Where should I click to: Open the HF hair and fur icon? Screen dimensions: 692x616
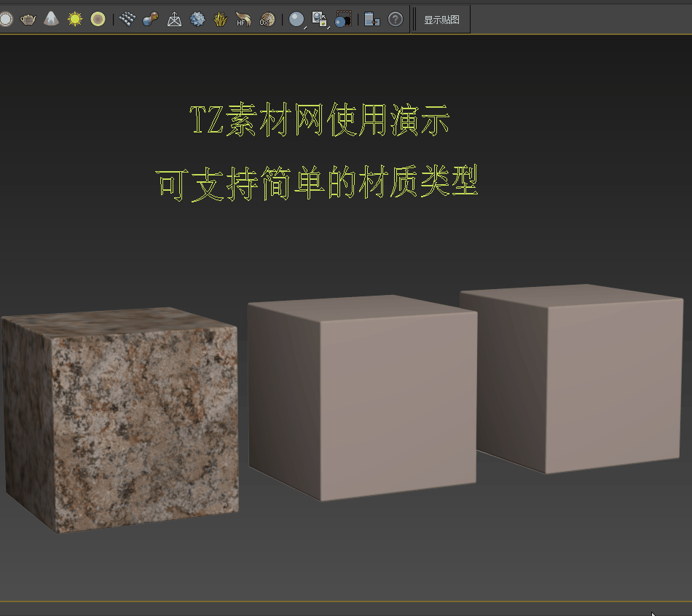(243, 20)
